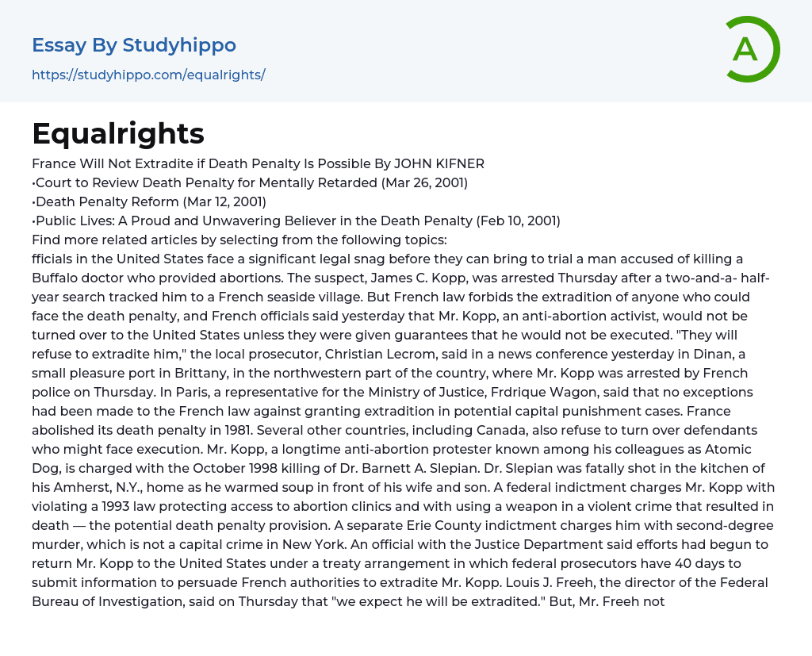This screenshot has width=812, height=656.
Task: Click the "Equalrights" essay title
Action: [x=118, y=133]
